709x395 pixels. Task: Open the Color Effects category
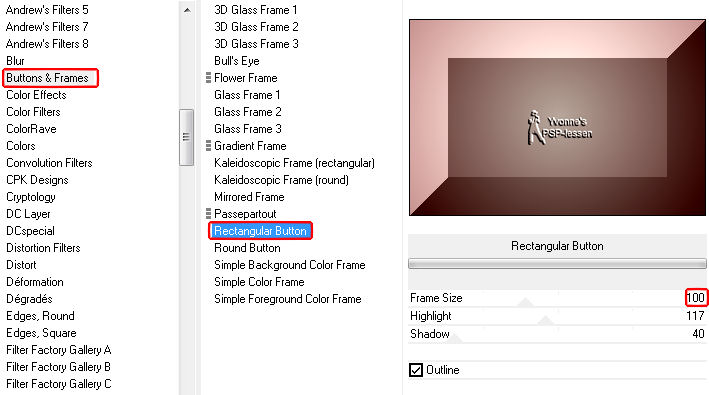coord(36,95)
